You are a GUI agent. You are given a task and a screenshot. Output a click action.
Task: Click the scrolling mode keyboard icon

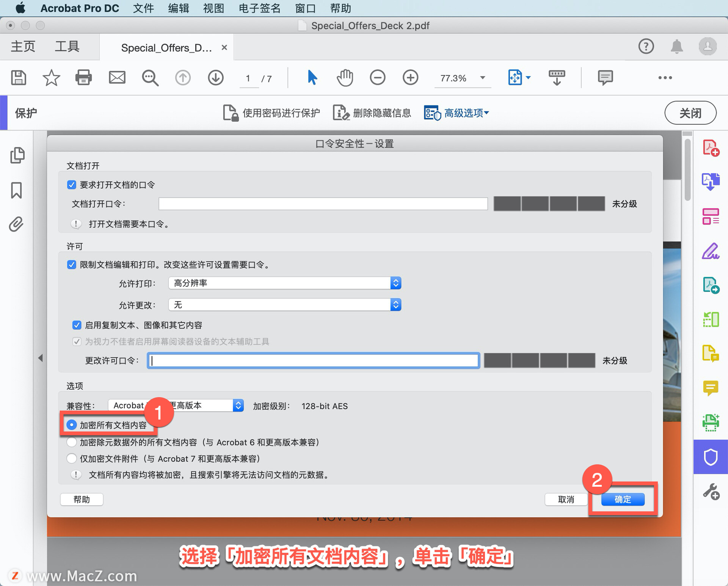[557, 78]
